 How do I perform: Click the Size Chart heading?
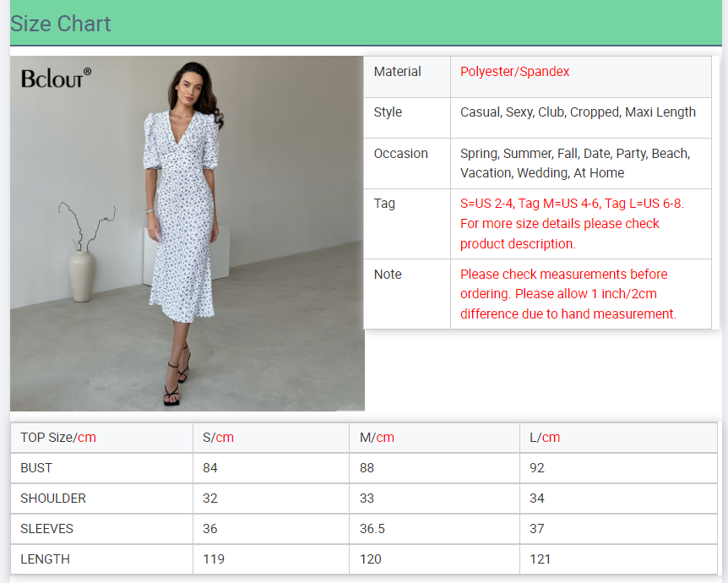[61, 24]
